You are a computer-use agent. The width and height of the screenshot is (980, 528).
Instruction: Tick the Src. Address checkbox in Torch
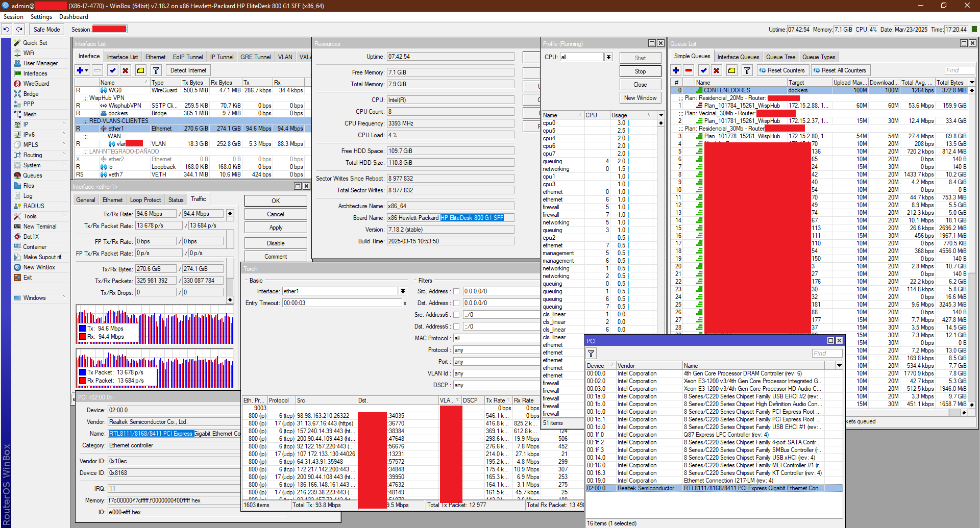pyautogui.click(x=456, y=291)
